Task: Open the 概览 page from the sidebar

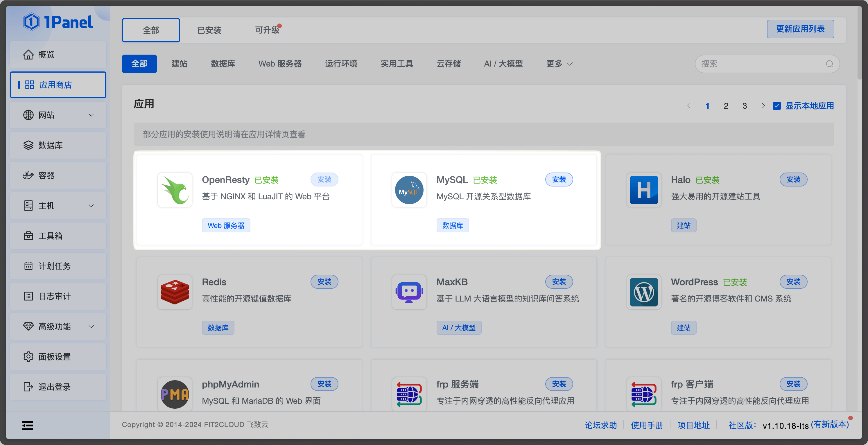Action: tap(46, 54)
